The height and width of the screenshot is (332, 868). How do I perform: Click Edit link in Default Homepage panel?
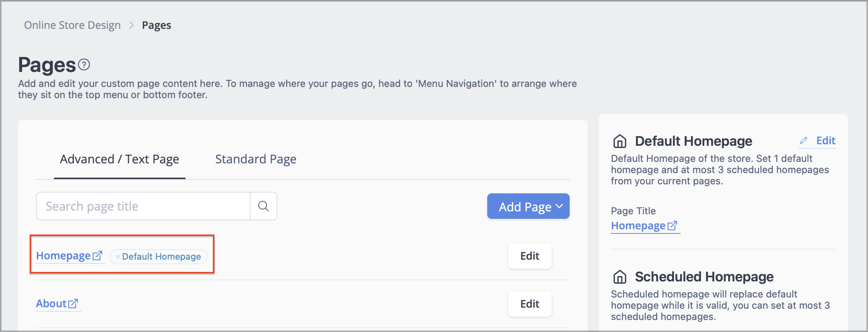[826, 141]
